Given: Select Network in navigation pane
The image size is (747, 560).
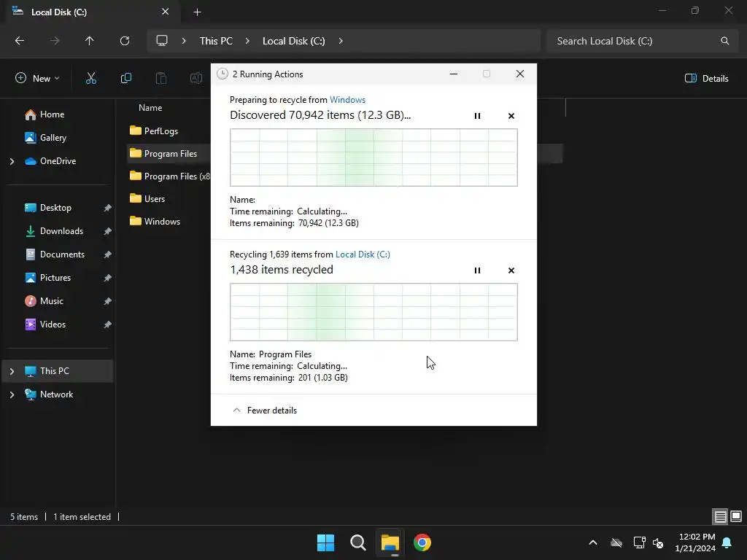Looking at the screenshot, I should coord(49,394).
